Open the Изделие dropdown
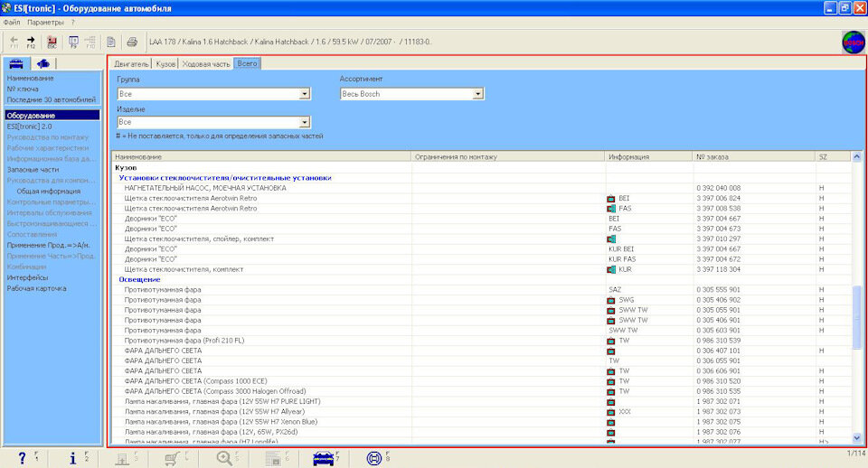Screen dimensions: 868x468 305,122
